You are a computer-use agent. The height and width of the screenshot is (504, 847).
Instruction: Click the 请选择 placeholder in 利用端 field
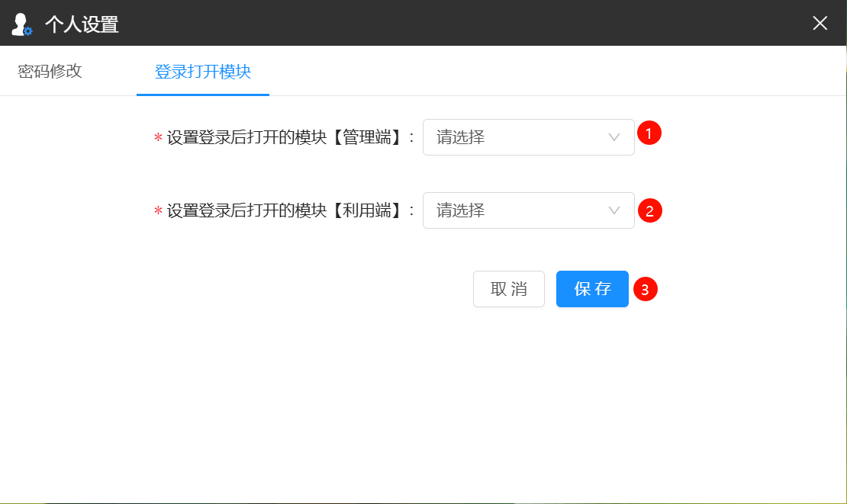click(461, 210)
